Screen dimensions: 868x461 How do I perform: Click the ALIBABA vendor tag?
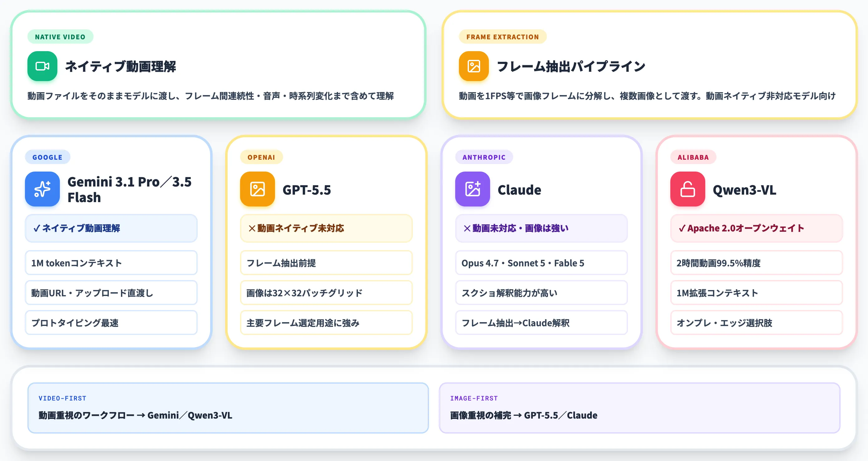[693, 157]
